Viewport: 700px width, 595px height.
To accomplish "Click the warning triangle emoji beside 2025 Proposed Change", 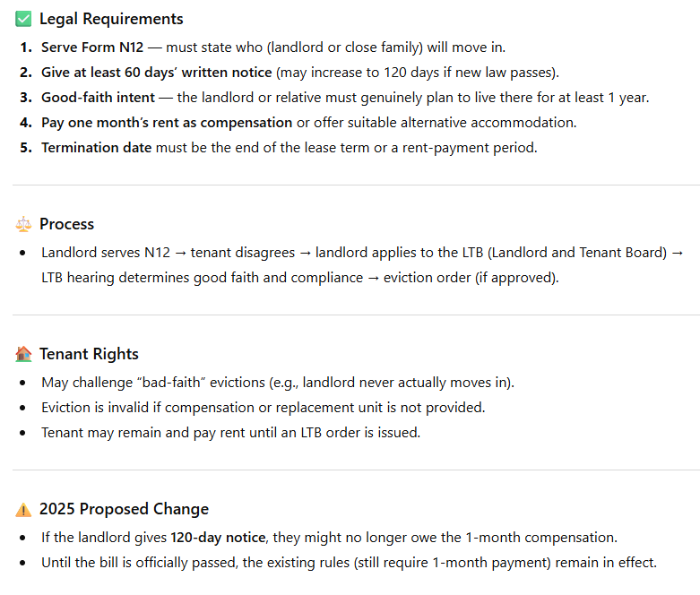I will 23,509.
